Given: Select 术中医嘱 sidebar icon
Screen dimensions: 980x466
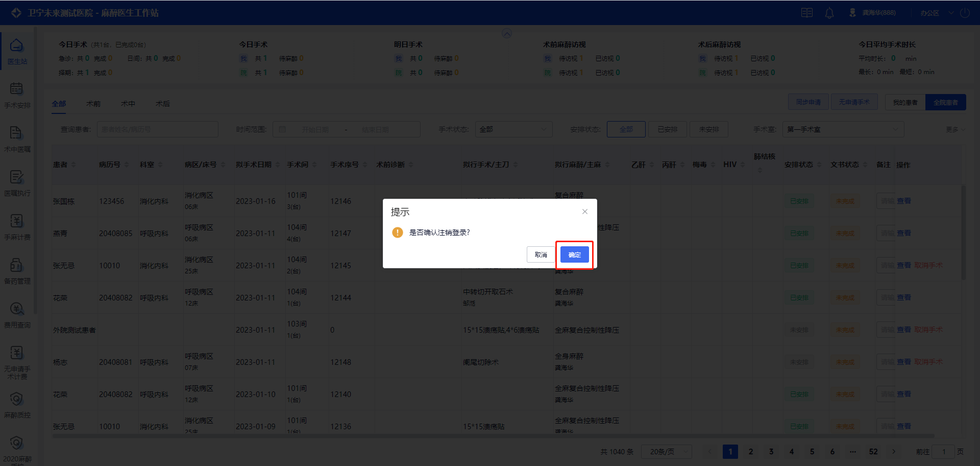Looking at the screenshot, I should [x=17, y=139].
